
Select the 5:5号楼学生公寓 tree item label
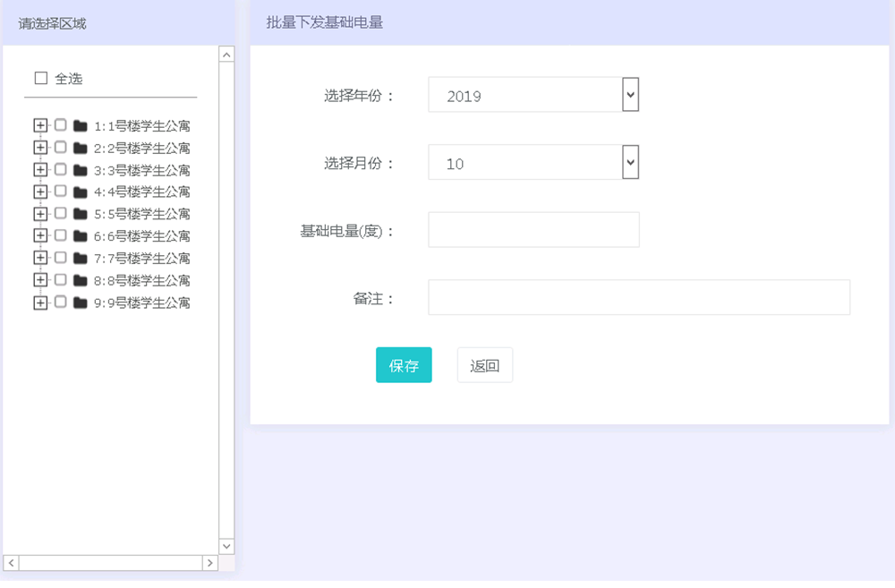[141, 215]
